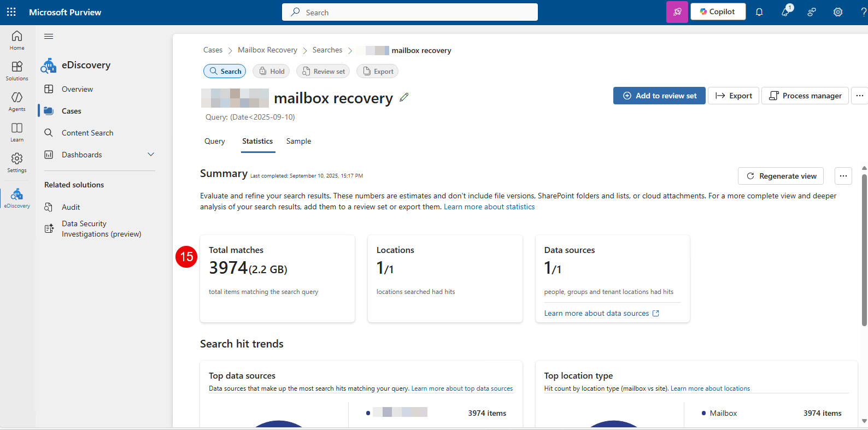Collapse navigation with the hamburger icon
Viewport: 868px width, 430px height.
(x=49, y=37)
